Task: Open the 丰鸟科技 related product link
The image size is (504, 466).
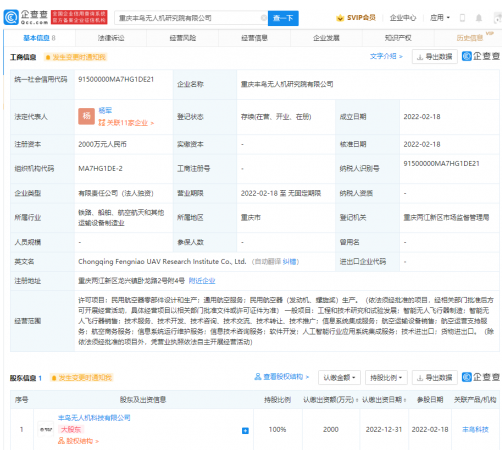Action: point(475,430)
